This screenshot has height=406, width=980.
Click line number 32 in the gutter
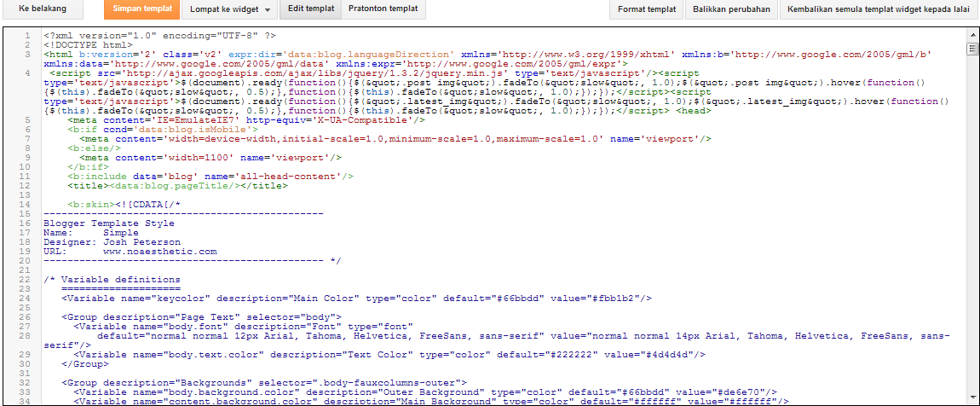(x=26, y=382)
